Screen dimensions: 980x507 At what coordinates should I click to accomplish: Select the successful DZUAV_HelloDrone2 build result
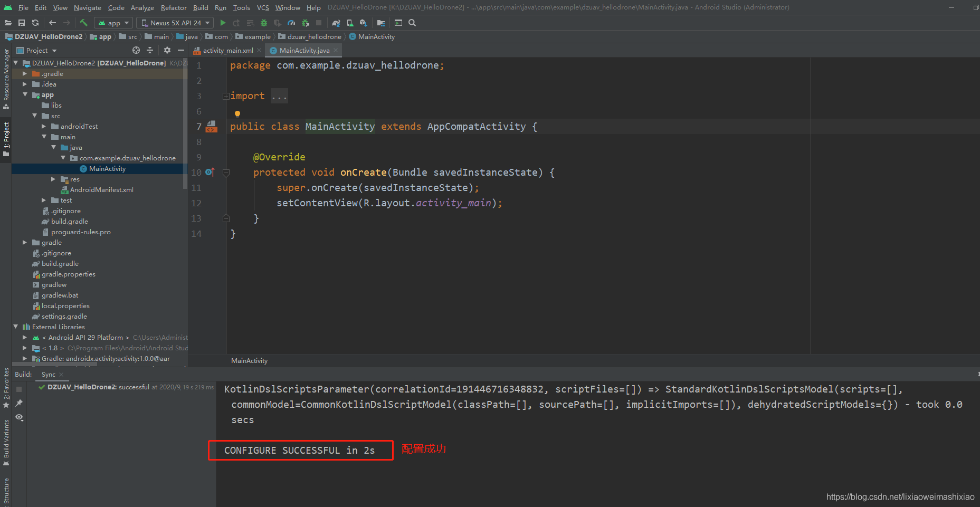126,387
